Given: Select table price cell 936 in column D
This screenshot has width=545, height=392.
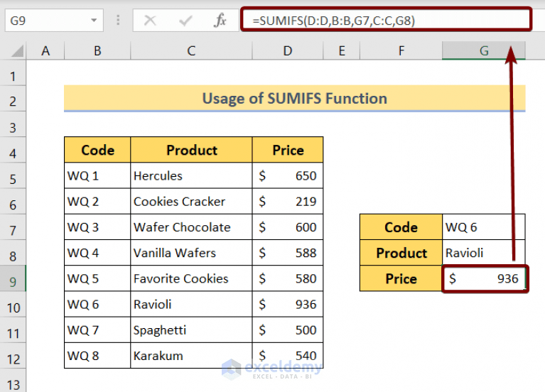Looking at the screenshot, I should [x=288, y=305].
